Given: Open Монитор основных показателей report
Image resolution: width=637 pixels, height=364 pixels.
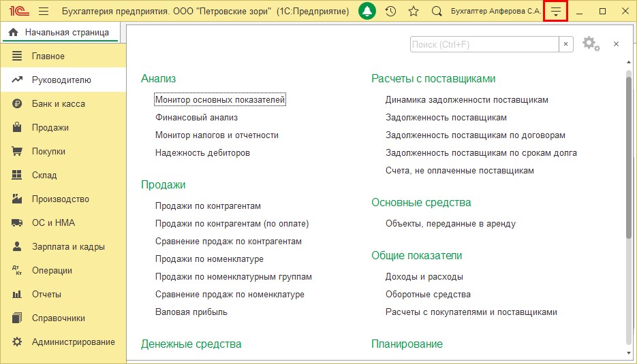Looking at the screenshot, I should point(220,100).
